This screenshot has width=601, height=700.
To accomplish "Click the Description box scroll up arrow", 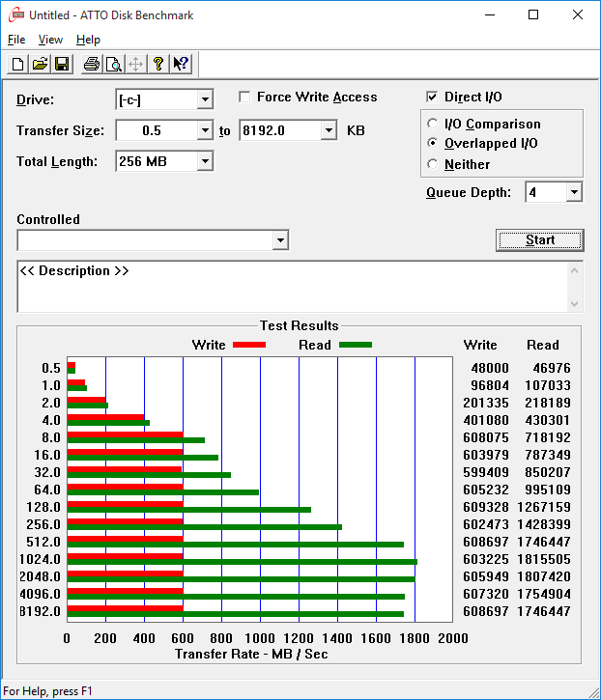I will 575,270.
